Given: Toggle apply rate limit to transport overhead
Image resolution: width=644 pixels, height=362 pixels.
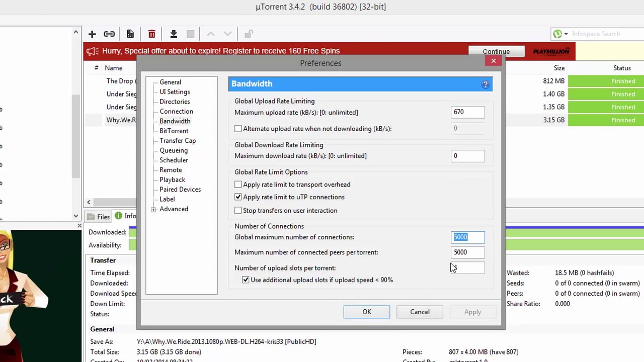Looking at the screenshot, I should [x=238, y=185].
